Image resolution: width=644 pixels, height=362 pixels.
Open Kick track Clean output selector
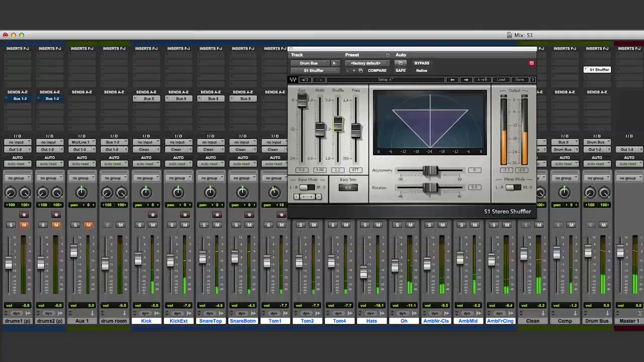pyautogui.click(x=145, y=149)
